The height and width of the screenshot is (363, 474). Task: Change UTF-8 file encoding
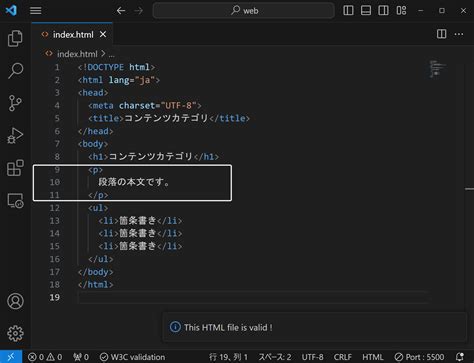(x=312, y=357)
